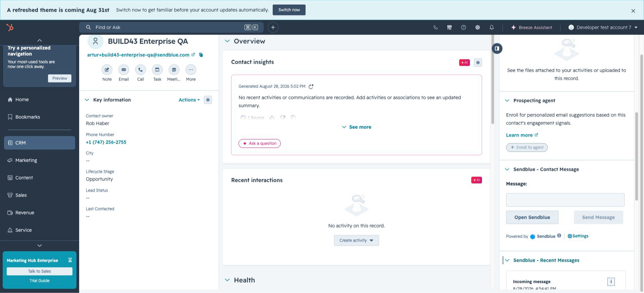Click Enroll to agent button
The height and width of the screenshot is (293, 644).
click(x=527, y=148)
